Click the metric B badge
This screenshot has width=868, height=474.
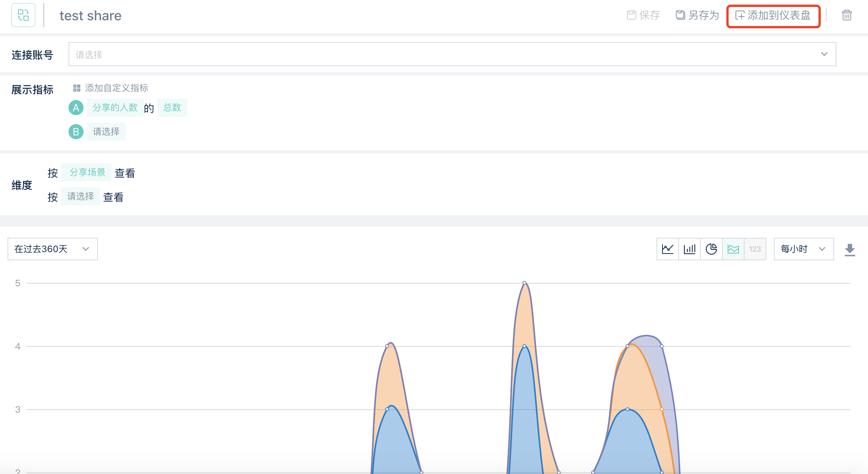click(76, 132)
